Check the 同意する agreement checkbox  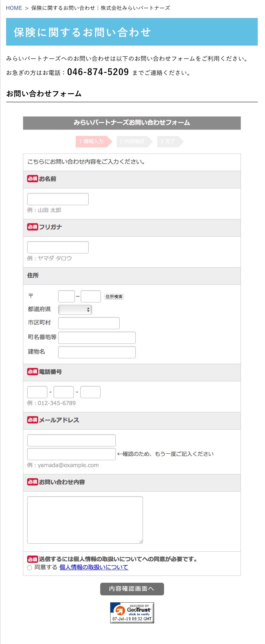pos(29,568)
